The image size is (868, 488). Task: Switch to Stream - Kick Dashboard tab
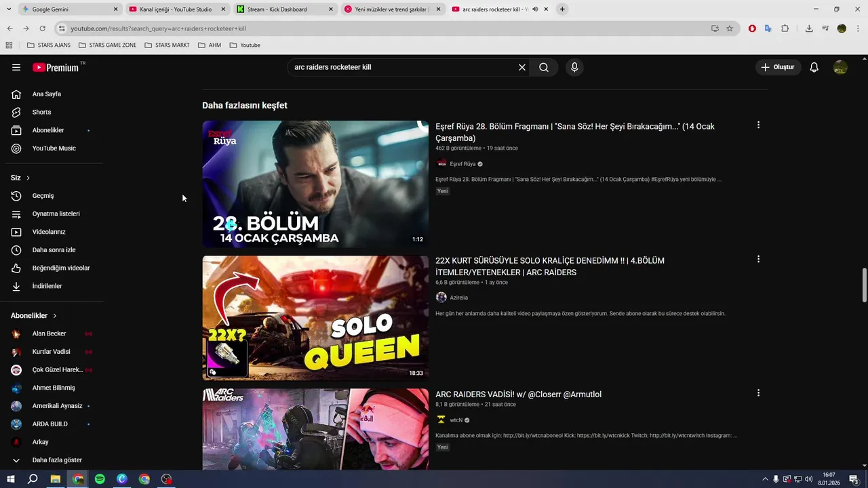tap(284, 9)
